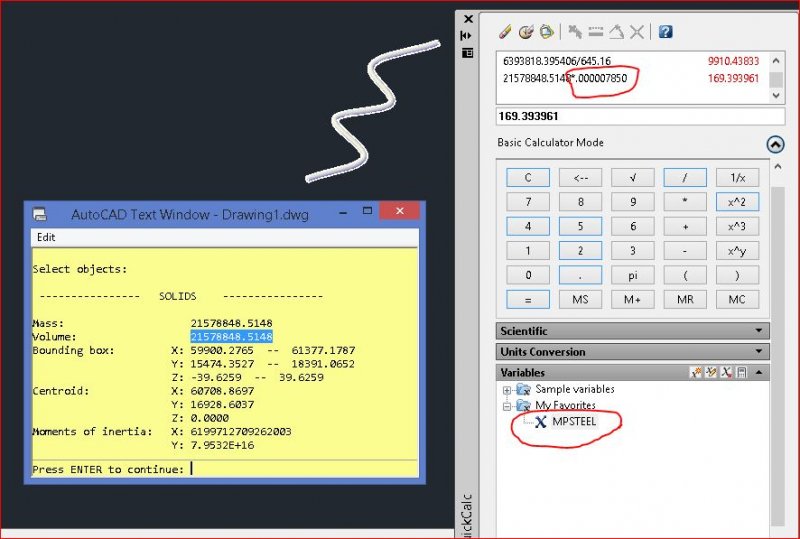
Task: Click the minus - key
Action: (x=685, y=251)
